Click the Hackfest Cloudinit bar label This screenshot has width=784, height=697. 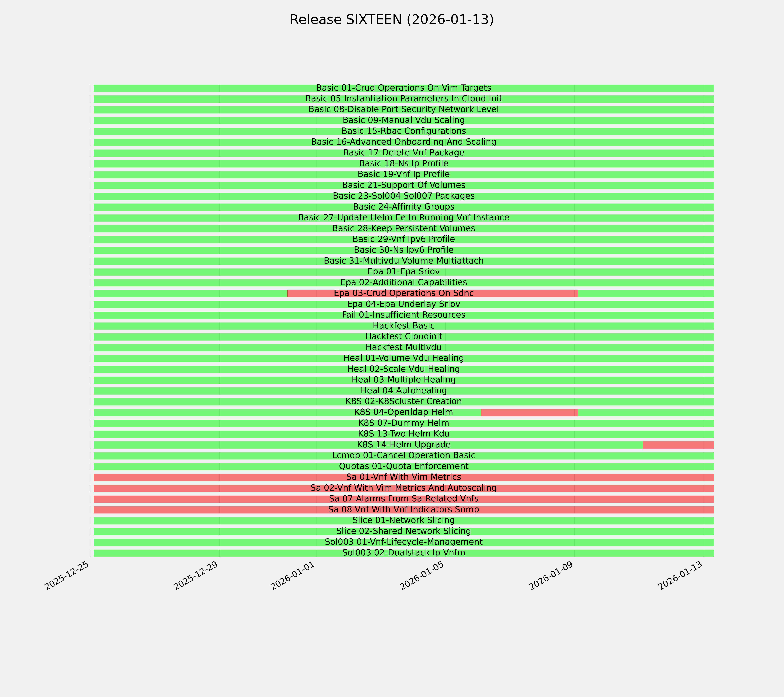pyautogui.click(x=403, y=337)
